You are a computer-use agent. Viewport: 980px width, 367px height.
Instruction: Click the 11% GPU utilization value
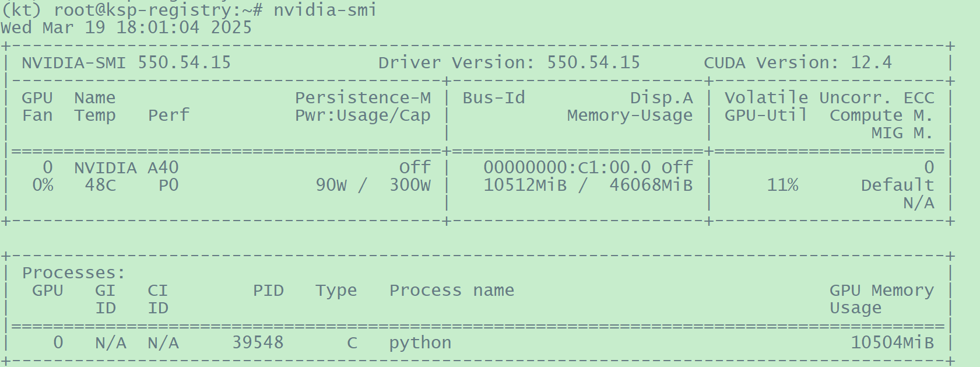(782, 185)
